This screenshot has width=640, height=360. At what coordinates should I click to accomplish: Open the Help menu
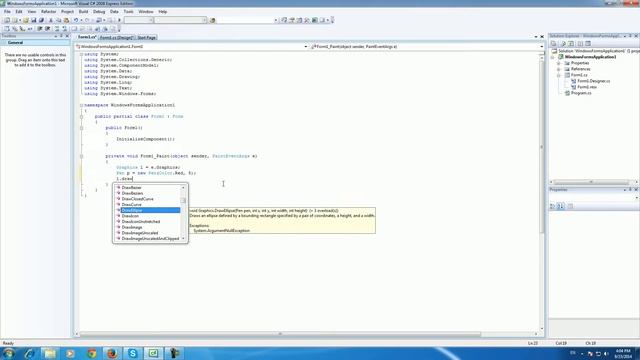(x=162, y=12)
